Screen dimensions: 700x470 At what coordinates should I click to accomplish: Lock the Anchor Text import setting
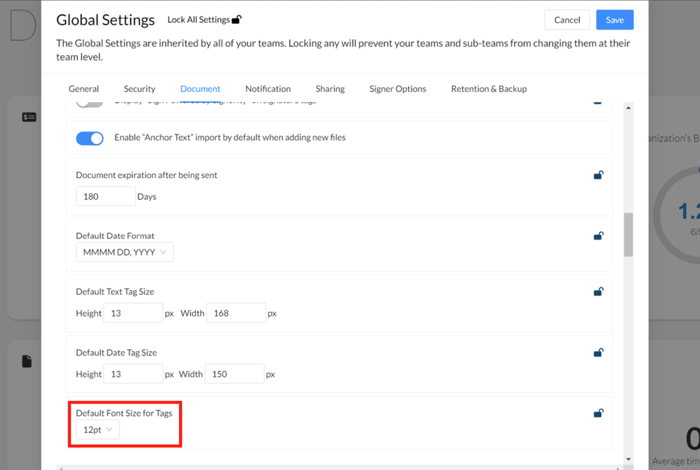(x=598, y=137)
